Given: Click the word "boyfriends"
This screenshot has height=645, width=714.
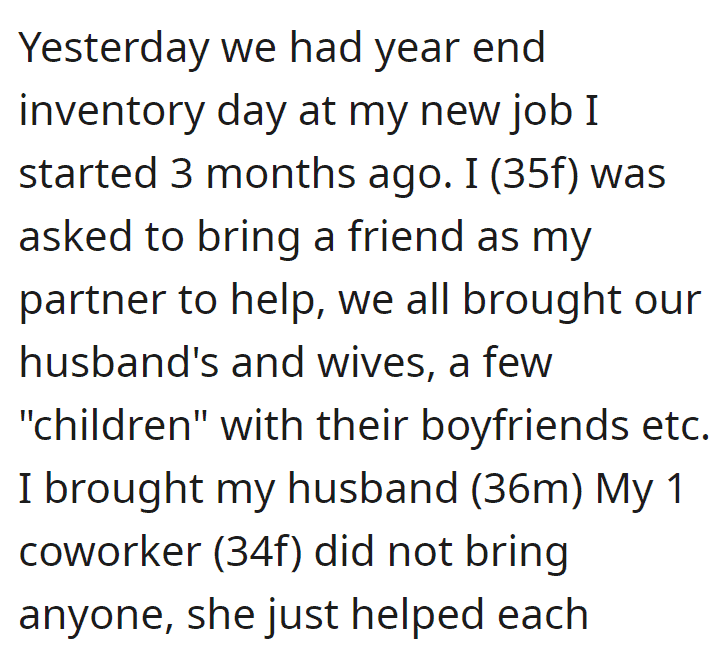Looking at the screenshot, I should coord(525,426).
